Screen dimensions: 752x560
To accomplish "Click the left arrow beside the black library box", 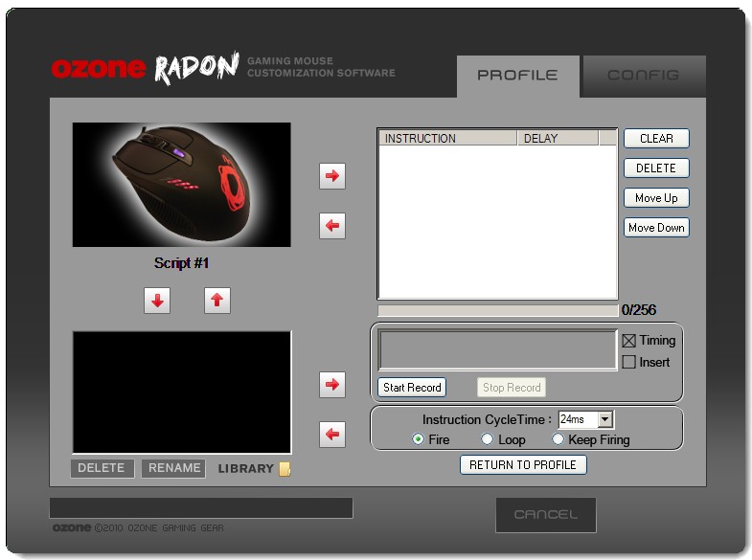I will coord(331,435).
